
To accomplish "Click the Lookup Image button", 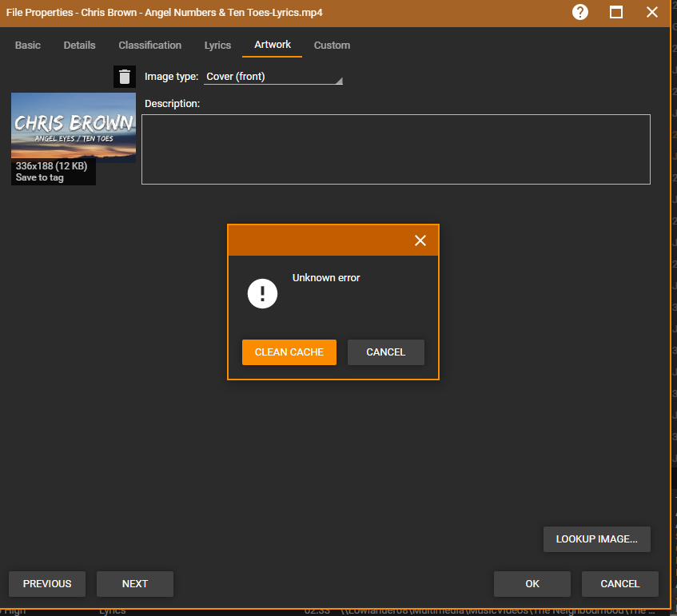I will (x=596, y=539).
